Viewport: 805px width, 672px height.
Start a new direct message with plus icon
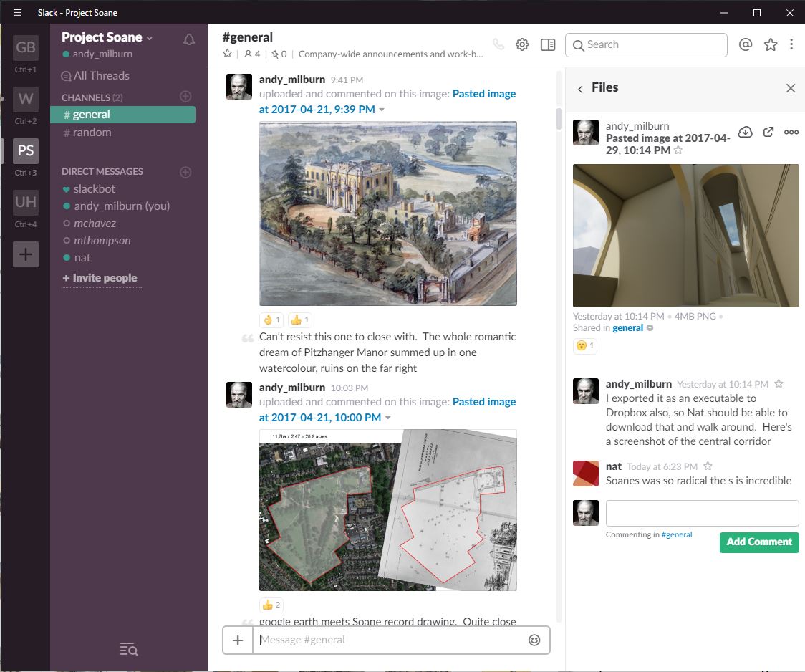185,172
